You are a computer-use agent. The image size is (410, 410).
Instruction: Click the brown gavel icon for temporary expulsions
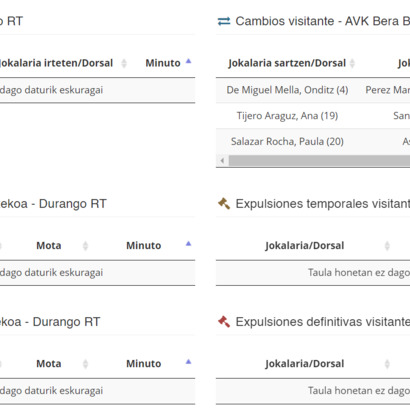(224, 203)
